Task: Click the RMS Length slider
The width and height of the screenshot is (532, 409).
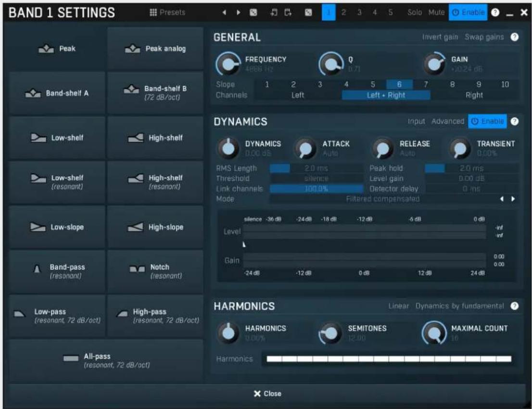Action: pos(316,168)
